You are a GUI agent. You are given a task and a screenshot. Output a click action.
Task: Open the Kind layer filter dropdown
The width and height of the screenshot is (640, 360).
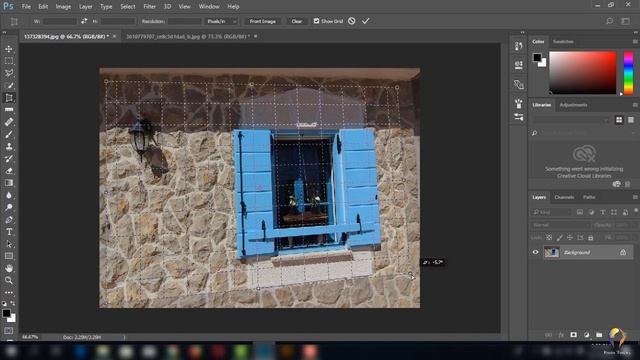pyautogui.click(x=551, y=212)
